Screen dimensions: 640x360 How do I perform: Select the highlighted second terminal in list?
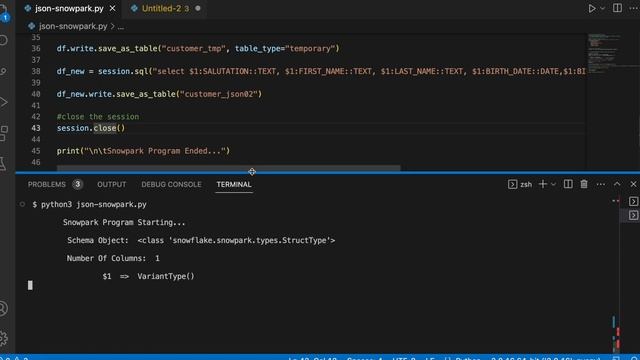click(x=633, y=216)
